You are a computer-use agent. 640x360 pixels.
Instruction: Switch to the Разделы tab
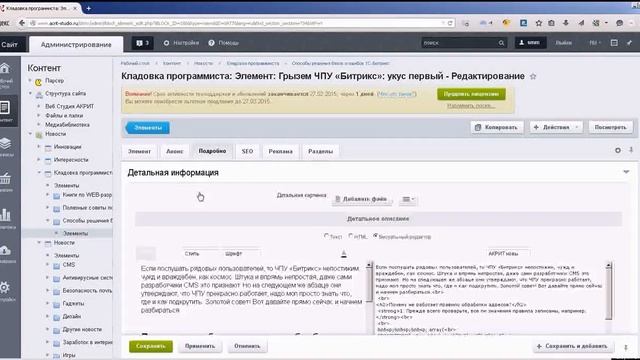coord(320,151)
